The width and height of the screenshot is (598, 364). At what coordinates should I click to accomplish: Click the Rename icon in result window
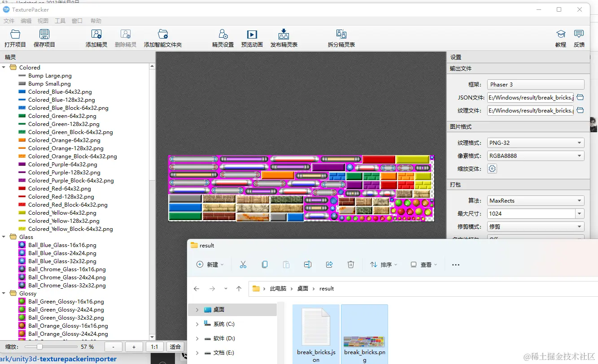(x=308, y=264)
